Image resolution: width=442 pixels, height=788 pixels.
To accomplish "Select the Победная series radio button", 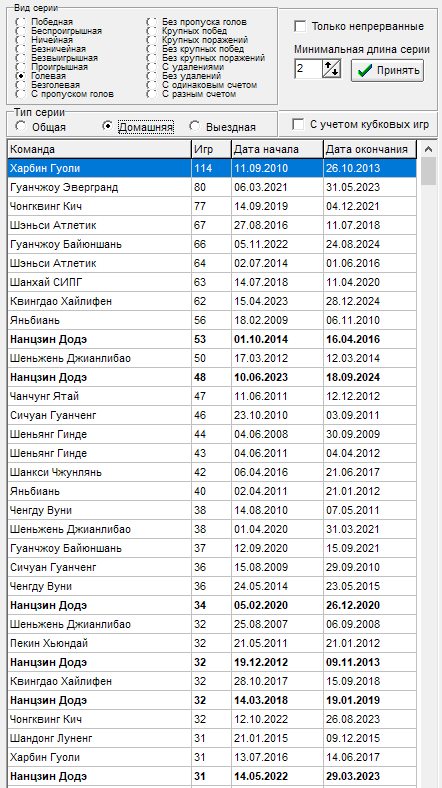I will tap(21, 22).
